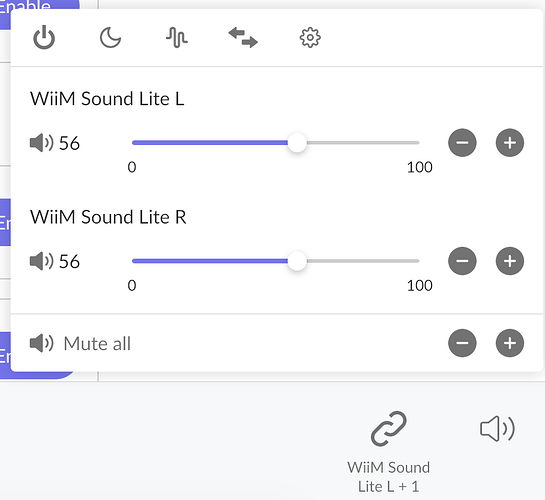Close volume popup via footer speaker icon
Image resolution: width=545 pixels, height=500 pixels.
pyautogui.click(x=497, y=429)
